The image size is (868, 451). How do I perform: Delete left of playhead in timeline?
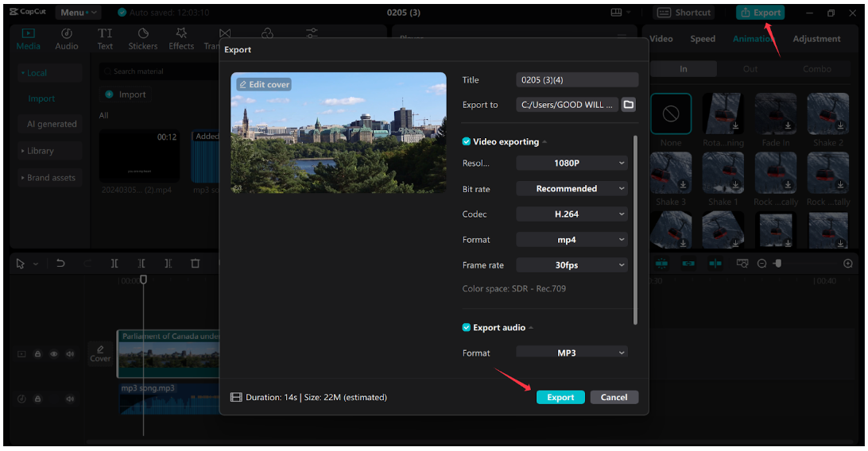tap(141, 264)
